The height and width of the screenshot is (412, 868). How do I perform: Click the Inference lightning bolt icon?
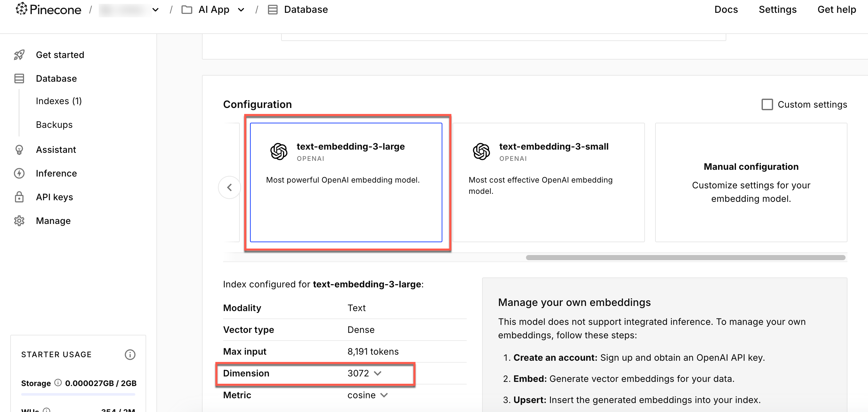[19, 174]
